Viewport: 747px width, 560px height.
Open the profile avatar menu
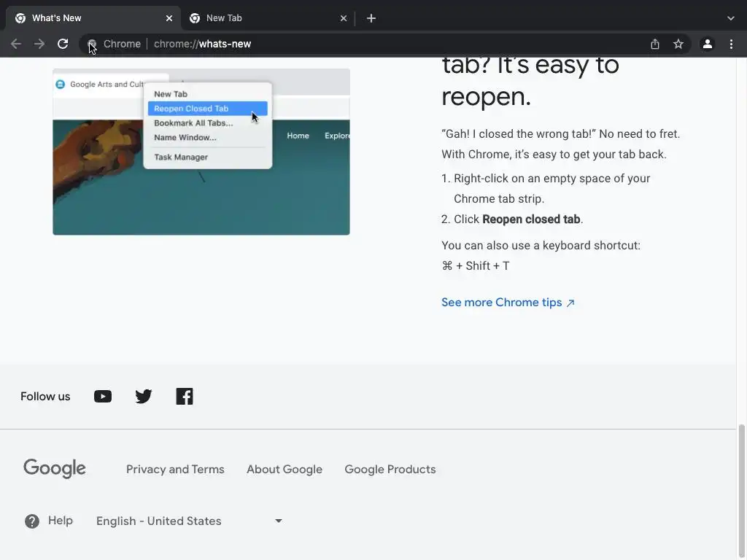coord(708,44)
